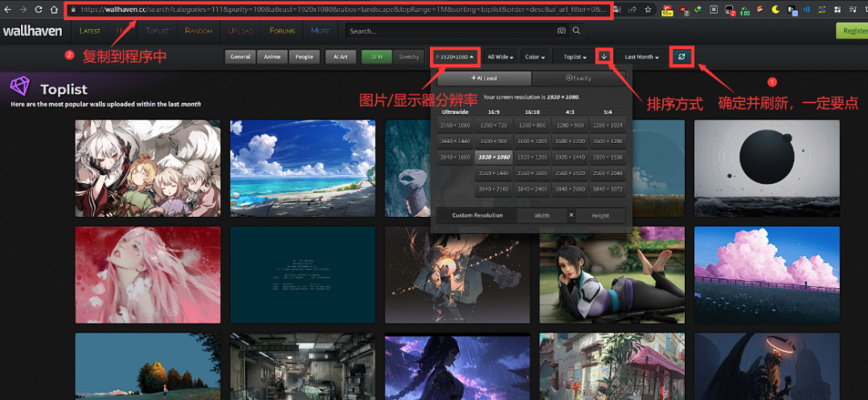Viewport: 868px width, 400px height.
Task: Toggle the AI Art filter
Action: click(x=341, y=57)
